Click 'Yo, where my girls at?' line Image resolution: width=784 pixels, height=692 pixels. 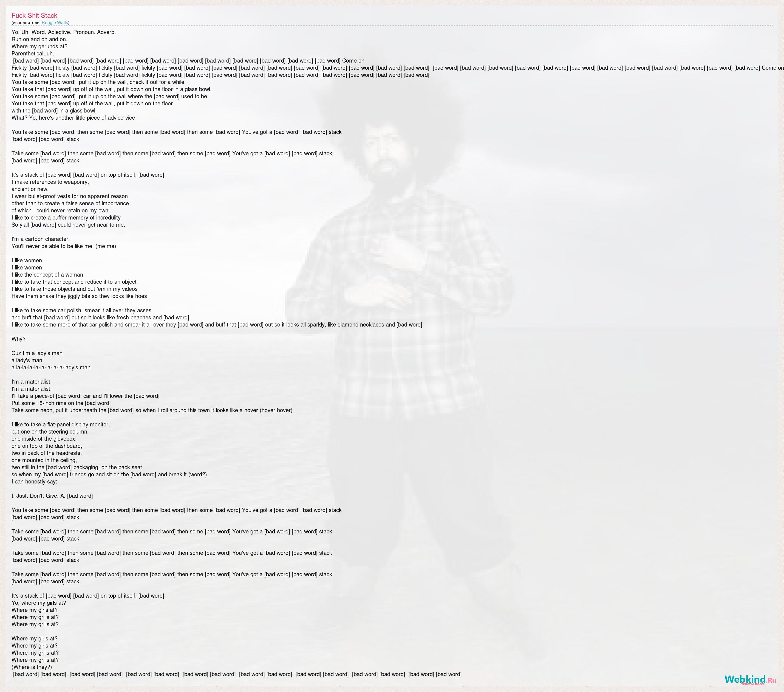tap(38, 603)
